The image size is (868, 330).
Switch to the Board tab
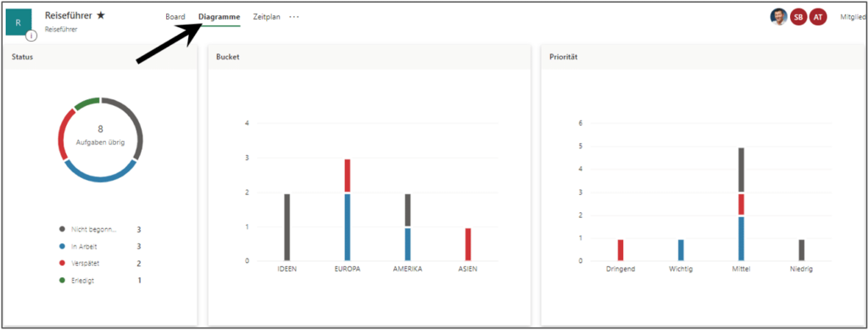(175, 17)
